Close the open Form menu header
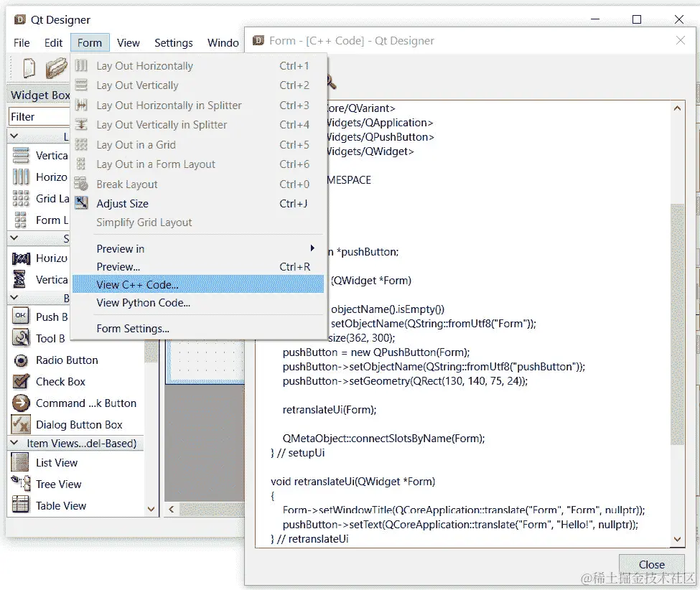The height and width of the screenshot is (590, 700). 89,43
